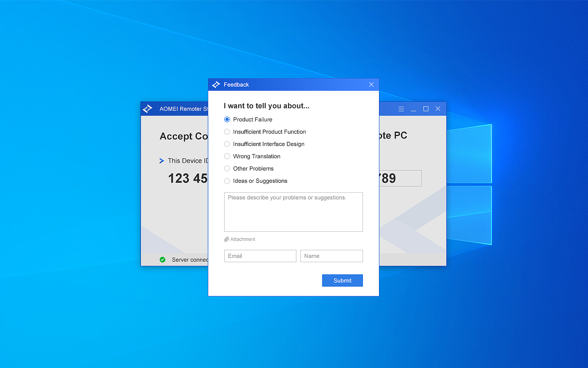588x368 pixels.
Task: Open the hamburger menu in AOMEI window
Action: [401, 109]
